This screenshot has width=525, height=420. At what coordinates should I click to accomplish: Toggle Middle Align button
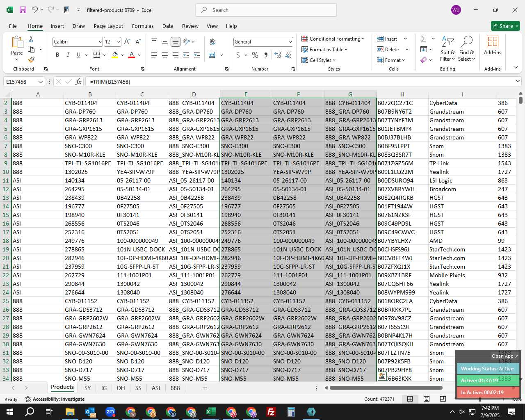pos(164,42)
